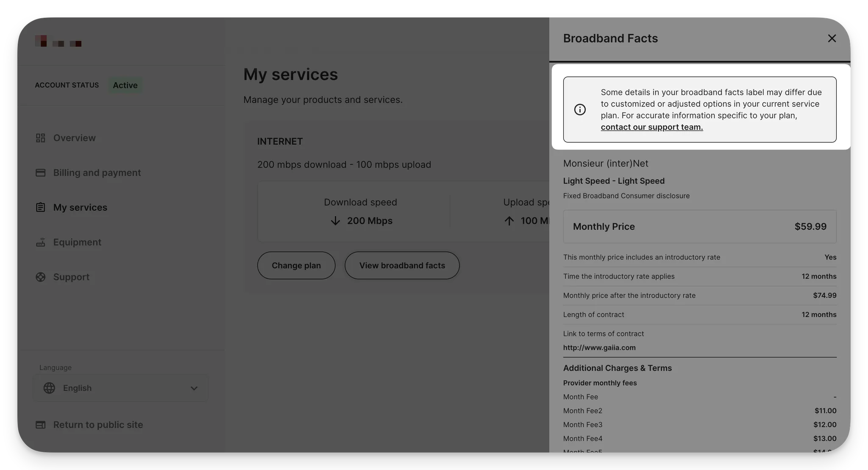
Task: Click the My services clipboard icon
Action: tap(40, 208)
